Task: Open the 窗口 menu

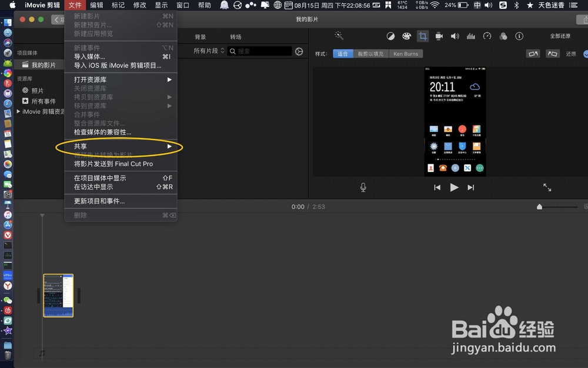Action: (183, 5)
